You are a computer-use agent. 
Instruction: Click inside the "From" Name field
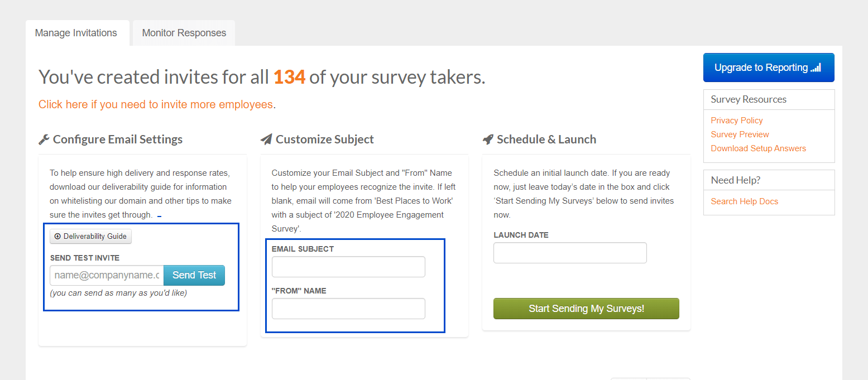point(348,308)
